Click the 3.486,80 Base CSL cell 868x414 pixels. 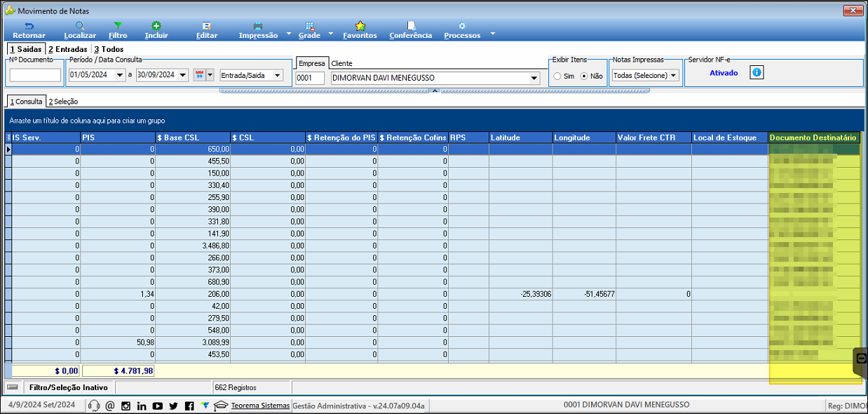[193, 246]
